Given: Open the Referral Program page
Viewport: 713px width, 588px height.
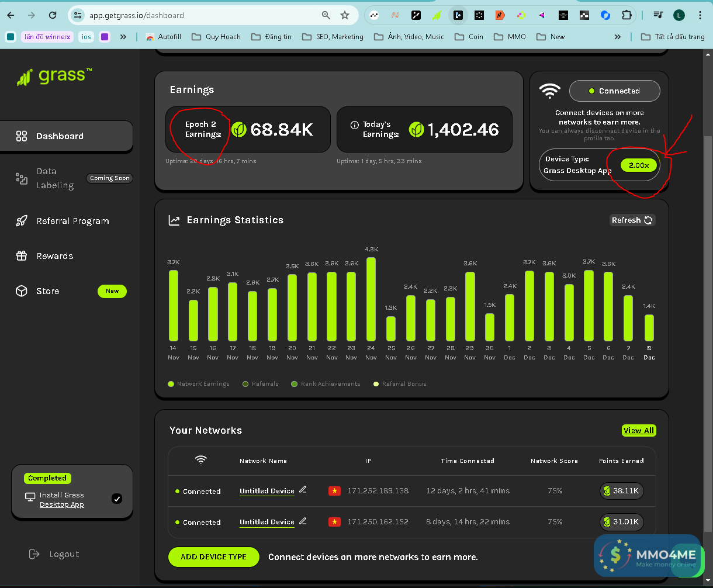Looking at the screenshot, I should pos(72,221).
